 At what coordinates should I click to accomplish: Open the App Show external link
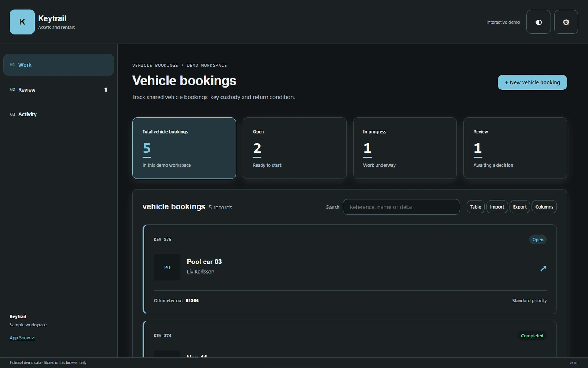coord(22,338)
